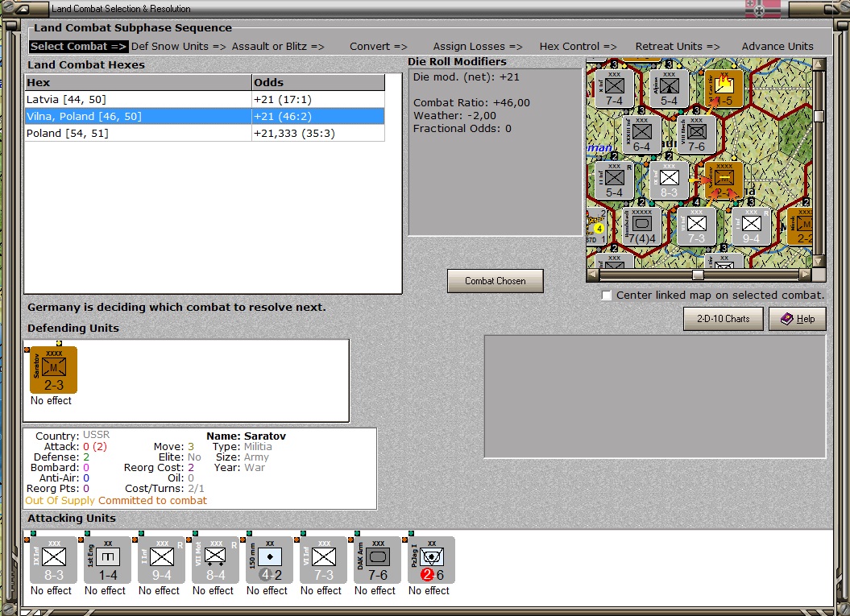The height and width of the screenshot is (616, 850).
Task: Click the Committed to combat status text
Action: (x=153, y=501)
